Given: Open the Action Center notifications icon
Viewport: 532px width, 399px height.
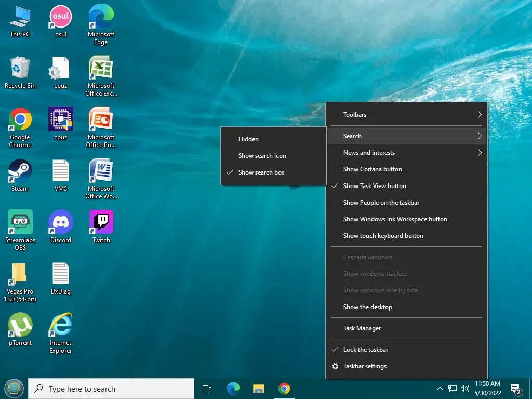Looking at the screenshot, I should pyautogui.click(x=516, y=389).
